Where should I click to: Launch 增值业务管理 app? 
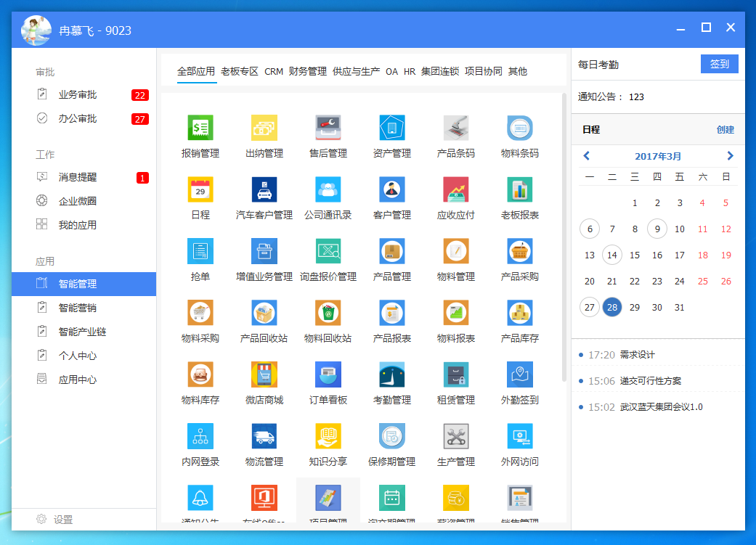coord(264,252)
